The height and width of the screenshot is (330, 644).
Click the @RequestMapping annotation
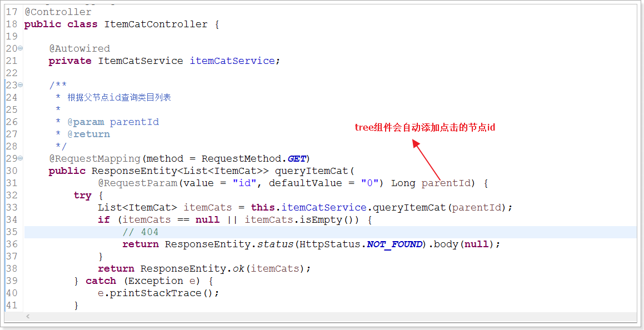pos(95,158)
